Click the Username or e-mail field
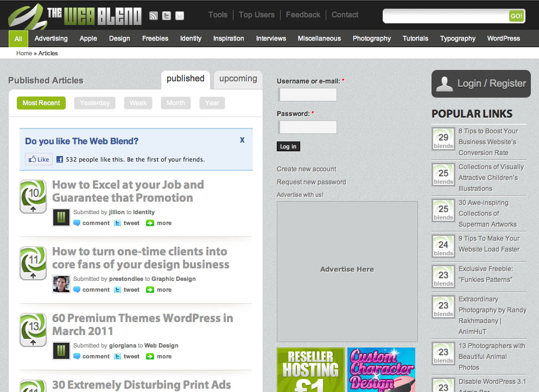The image size is (539, 392). pyautogui.click(x=308, y=95)
